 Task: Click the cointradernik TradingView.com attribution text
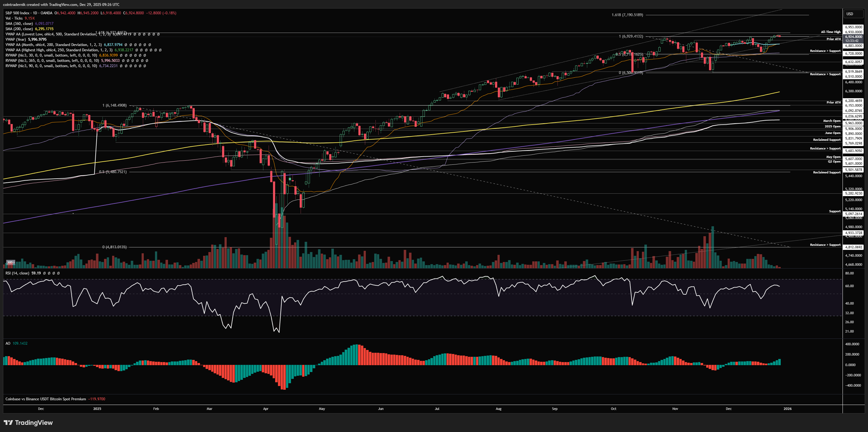click(x=61, y=4)
